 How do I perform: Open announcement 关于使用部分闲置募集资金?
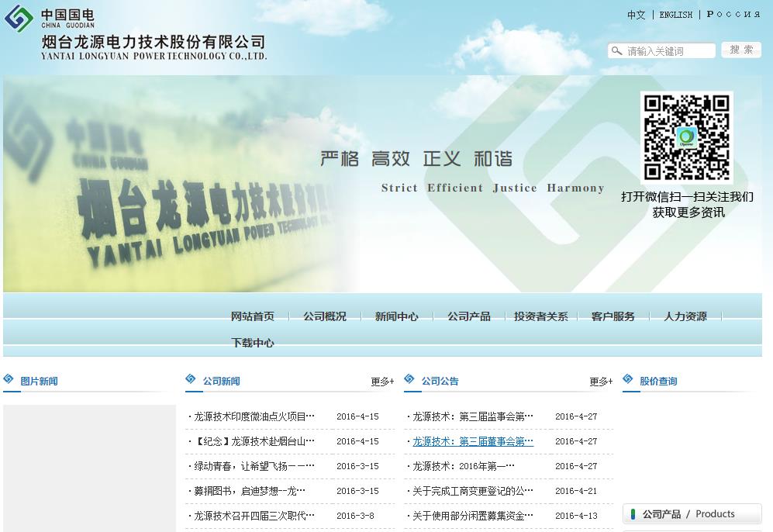tap(473, 516)
